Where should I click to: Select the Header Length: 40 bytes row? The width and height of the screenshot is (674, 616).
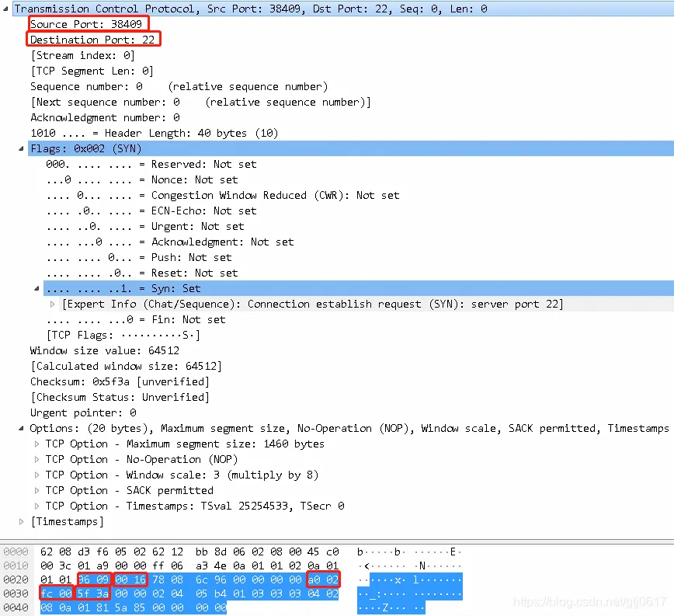pos(155,134)
